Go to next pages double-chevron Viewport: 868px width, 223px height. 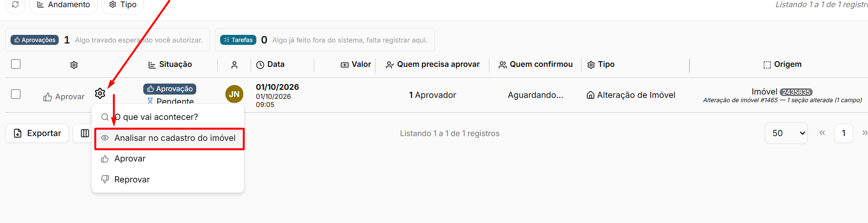864,133
